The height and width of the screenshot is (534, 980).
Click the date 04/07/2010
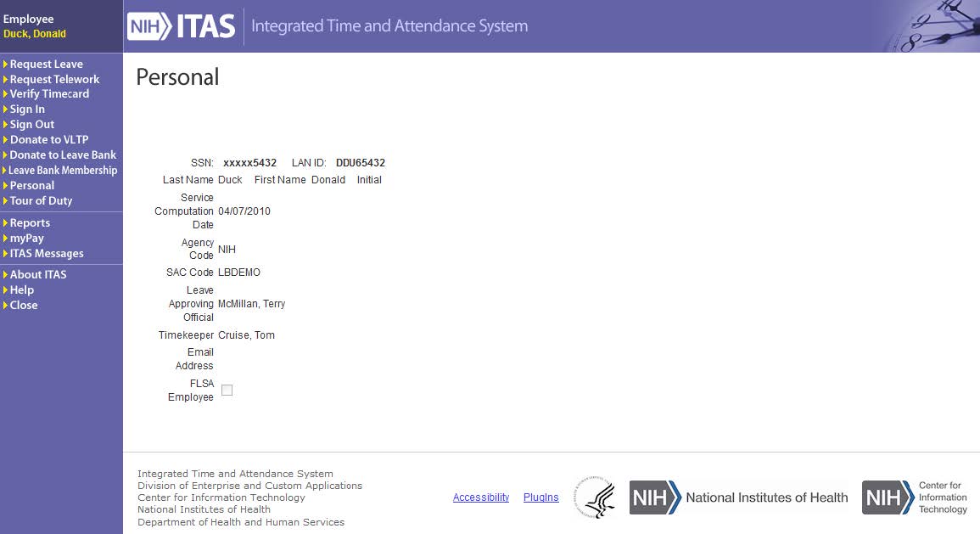point(244,211)
